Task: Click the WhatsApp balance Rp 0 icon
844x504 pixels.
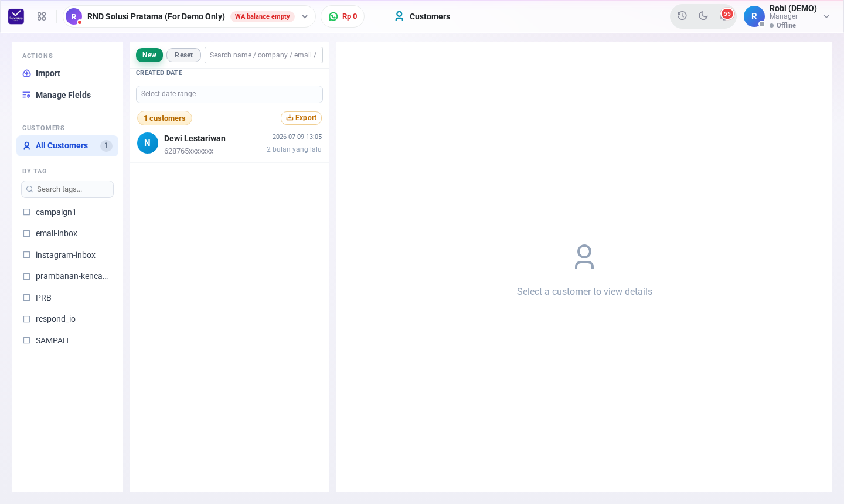Action: [x=333, y=16]
